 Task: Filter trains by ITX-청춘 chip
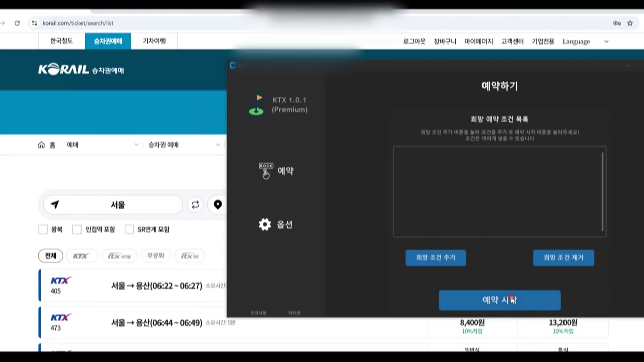(x=190, y=256)
